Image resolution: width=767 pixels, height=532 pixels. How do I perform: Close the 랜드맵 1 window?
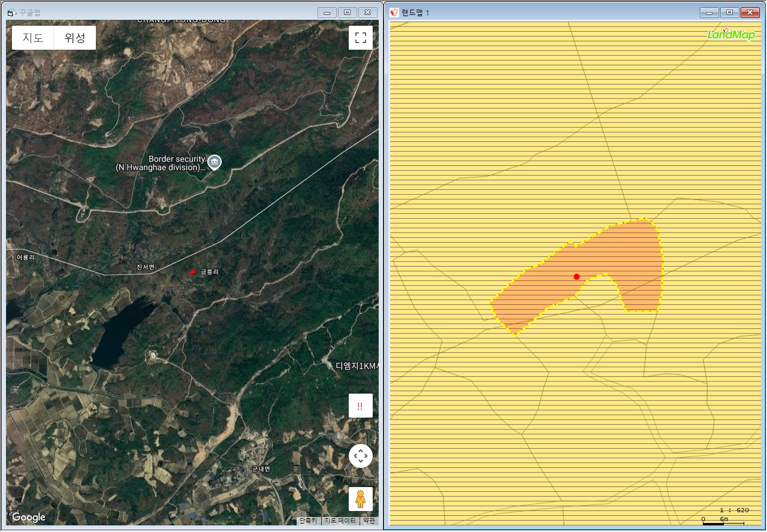point(748,13)
